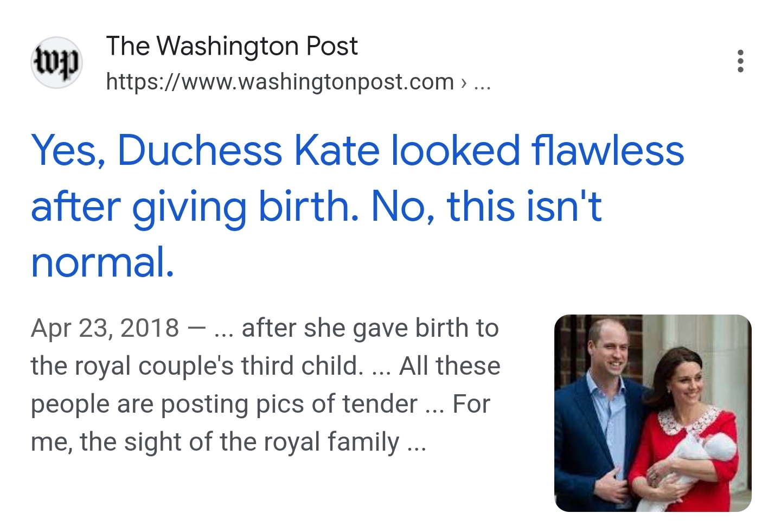781x532 pixels.
Task: Click the 'The Washington Post' site name
Action: pyautogui.click(x=232, y=46)
